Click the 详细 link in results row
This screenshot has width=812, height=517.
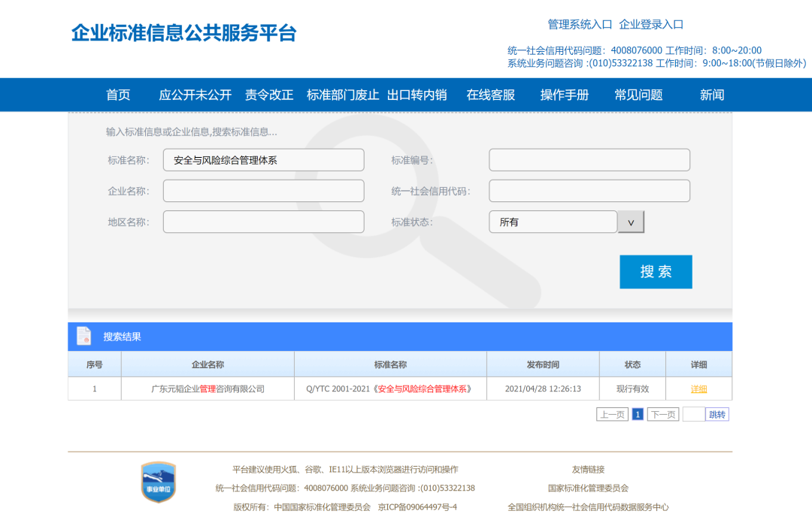coord(698,389)
